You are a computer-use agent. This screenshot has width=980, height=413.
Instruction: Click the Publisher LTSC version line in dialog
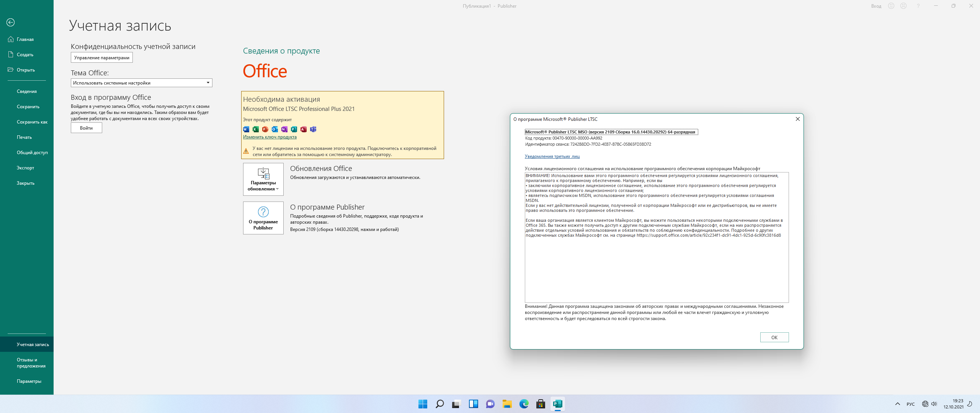coord(611,132)
